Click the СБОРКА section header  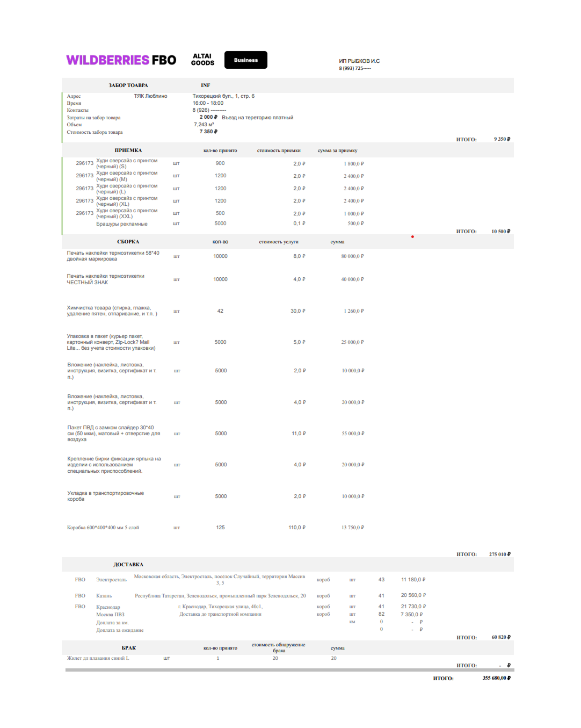pyautogui.click(x=128, y=242)
